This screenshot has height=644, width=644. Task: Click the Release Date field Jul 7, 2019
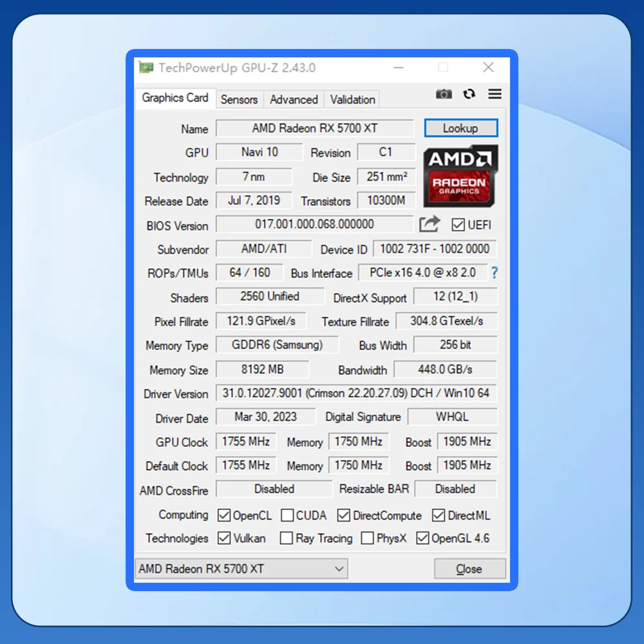coord(254,200)
